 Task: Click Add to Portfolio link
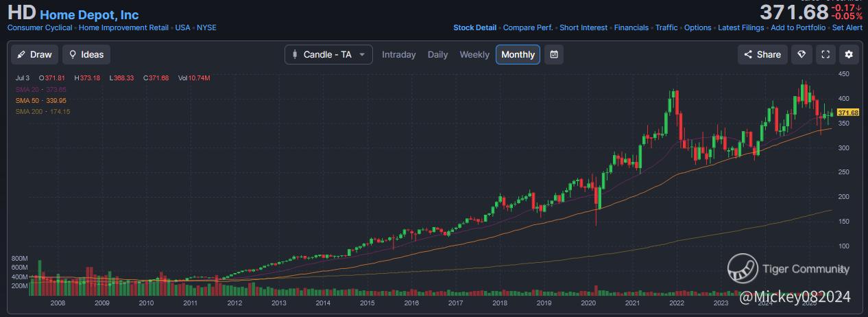(798, 28)
